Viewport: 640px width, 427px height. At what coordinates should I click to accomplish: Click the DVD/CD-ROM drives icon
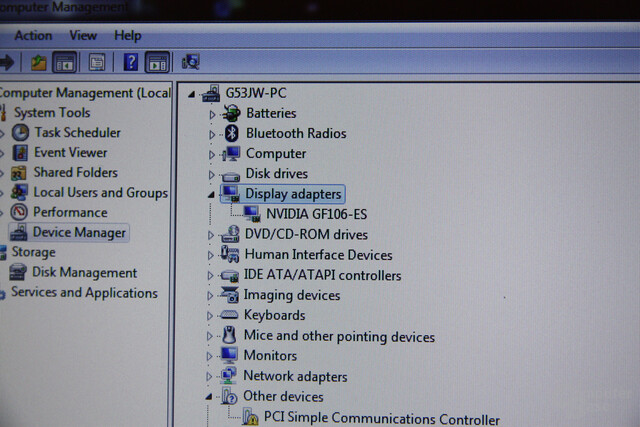pos(231,234)
